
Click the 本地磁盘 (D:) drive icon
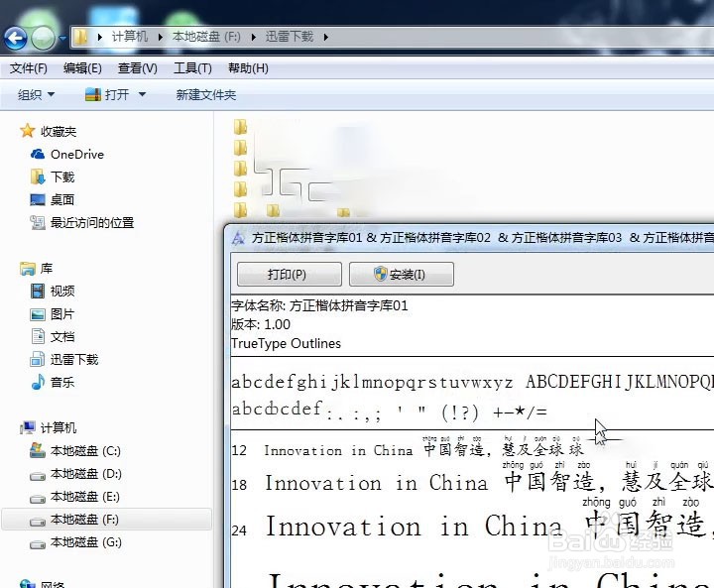point(38,476)
